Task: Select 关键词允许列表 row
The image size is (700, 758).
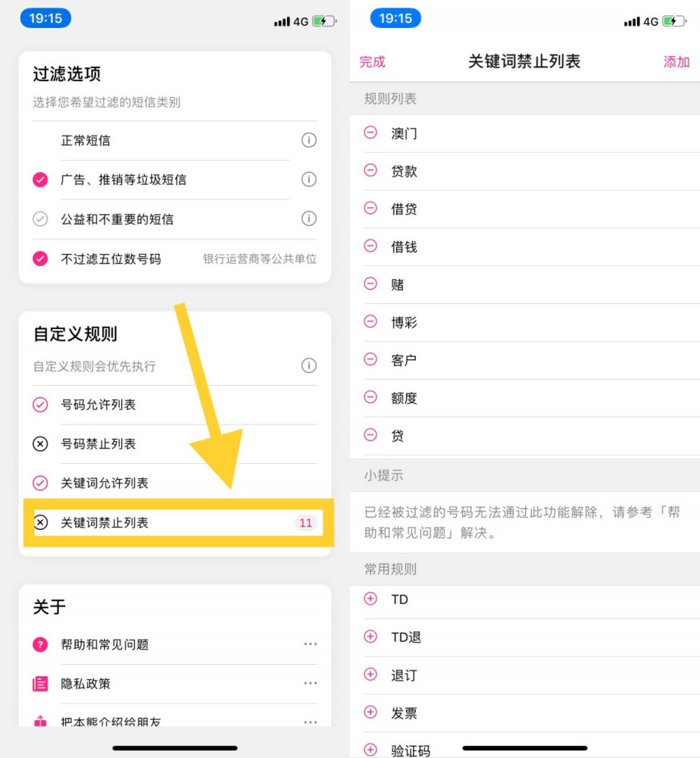Action: [175, 483]
